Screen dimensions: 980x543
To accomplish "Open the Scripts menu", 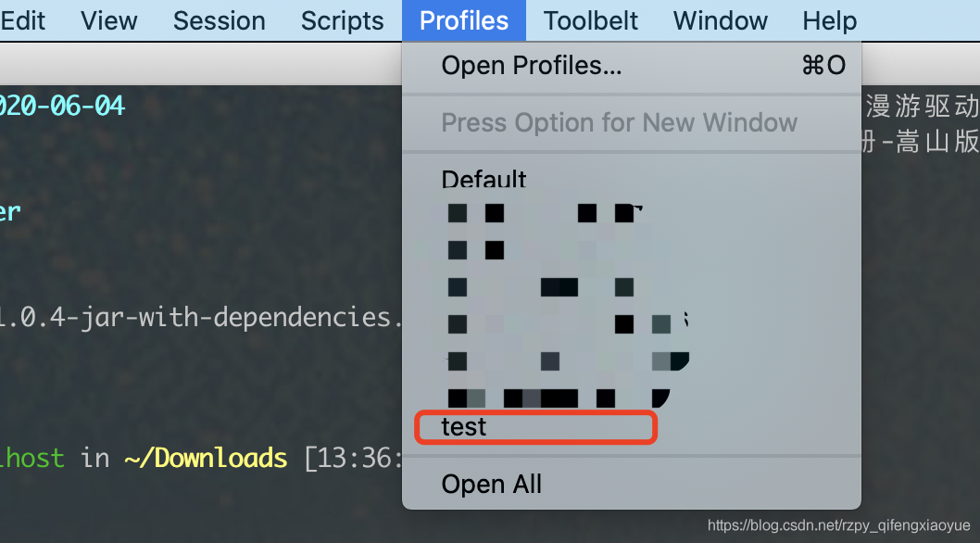I will (x=342, y=20).
